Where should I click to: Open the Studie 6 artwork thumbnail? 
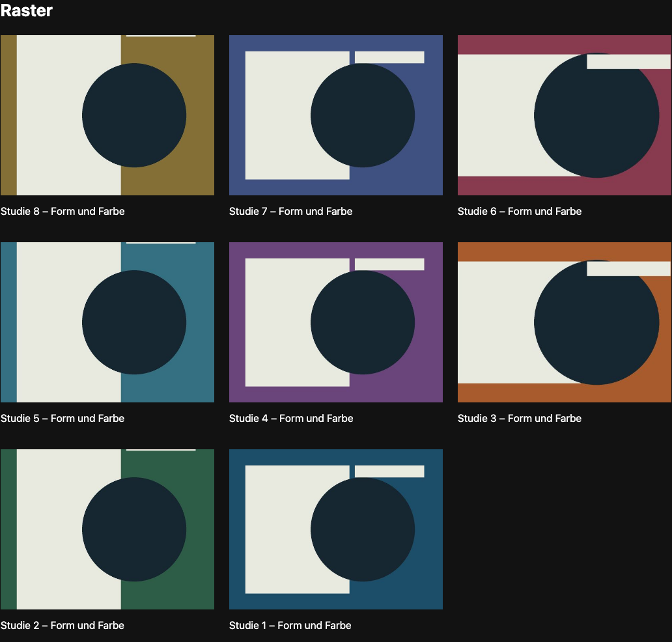[565, 115]
